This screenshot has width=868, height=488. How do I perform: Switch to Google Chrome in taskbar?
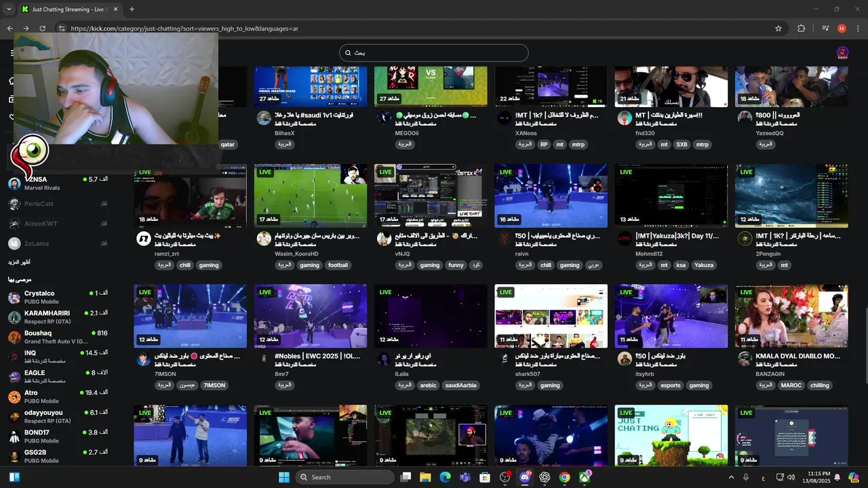564,477
